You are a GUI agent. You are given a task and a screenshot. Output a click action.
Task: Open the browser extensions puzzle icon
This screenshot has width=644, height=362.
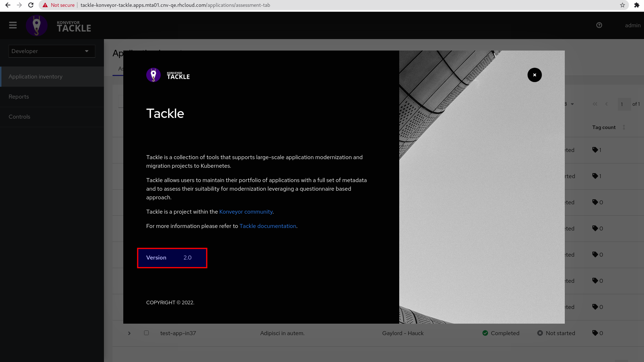pos(637,5)
